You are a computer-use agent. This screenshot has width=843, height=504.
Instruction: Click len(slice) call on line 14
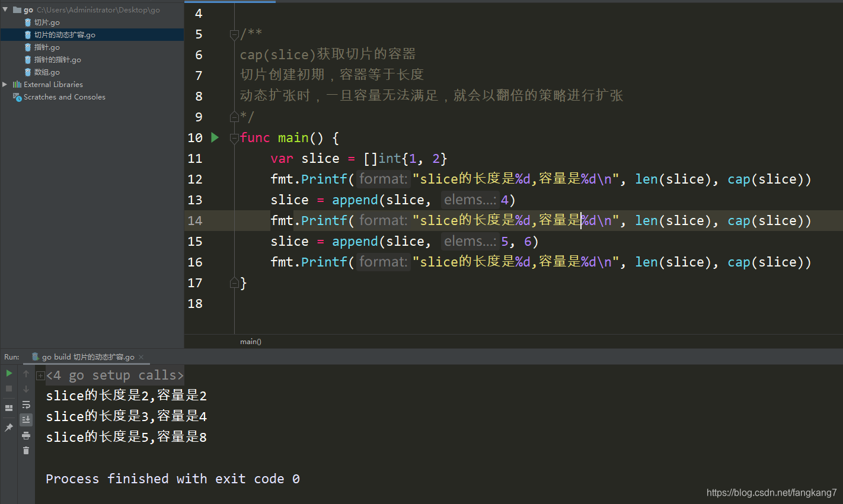click(673, 221)
